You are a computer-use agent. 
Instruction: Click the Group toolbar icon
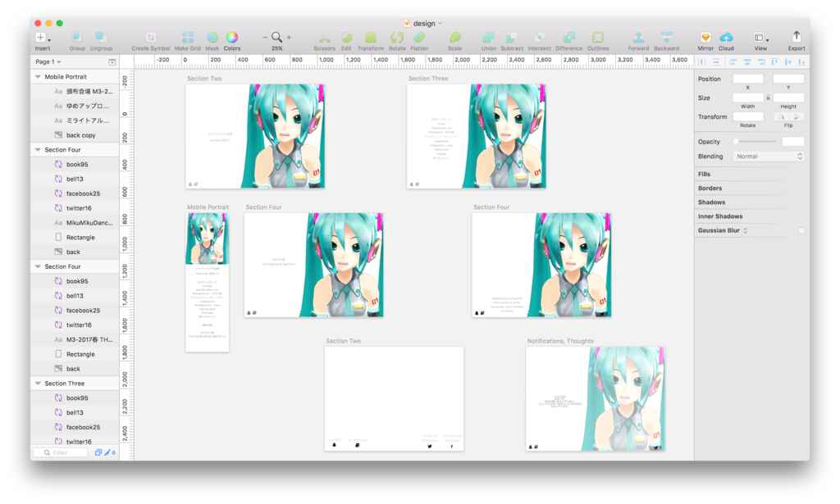[76, 37]
